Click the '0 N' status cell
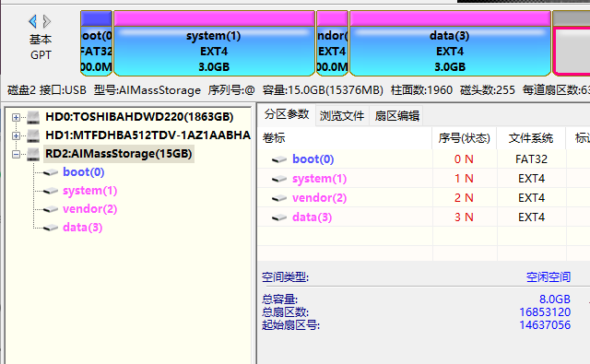This screenshot has width=590, height=364. [x=465, y=159]
